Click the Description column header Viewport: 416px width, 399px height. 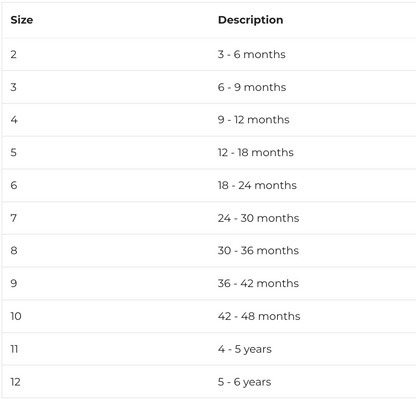[250, 20]
